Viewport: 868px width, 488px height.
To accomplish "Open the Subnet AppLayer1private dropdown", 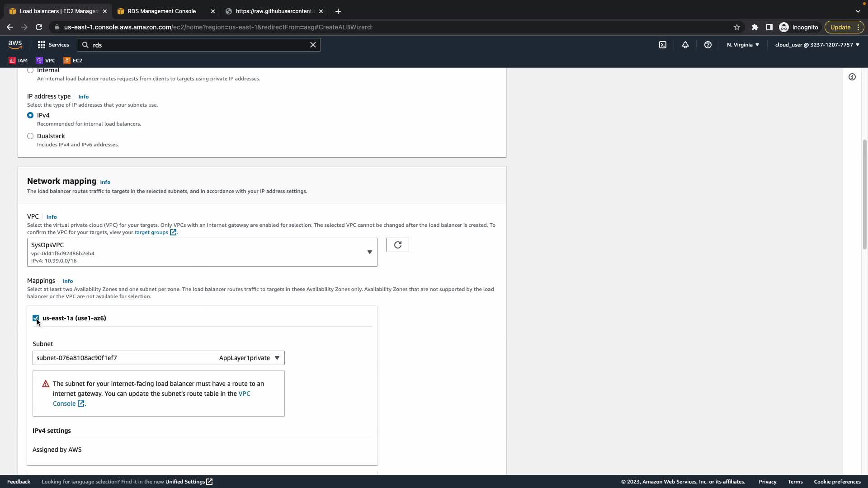I will pyautogui.click(x=158, y=358).
